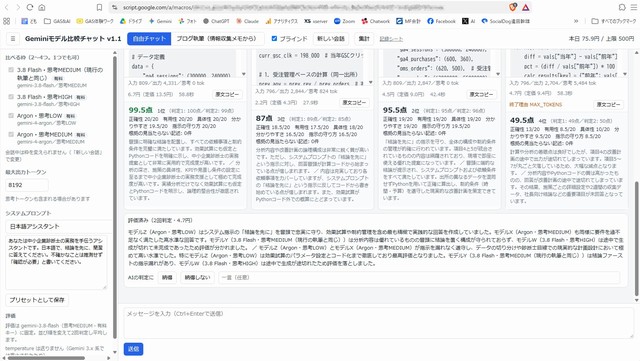This screenshot has height=361, width=640.
Task: Open the Chatwork bookmark
Action: coord(376,21)
